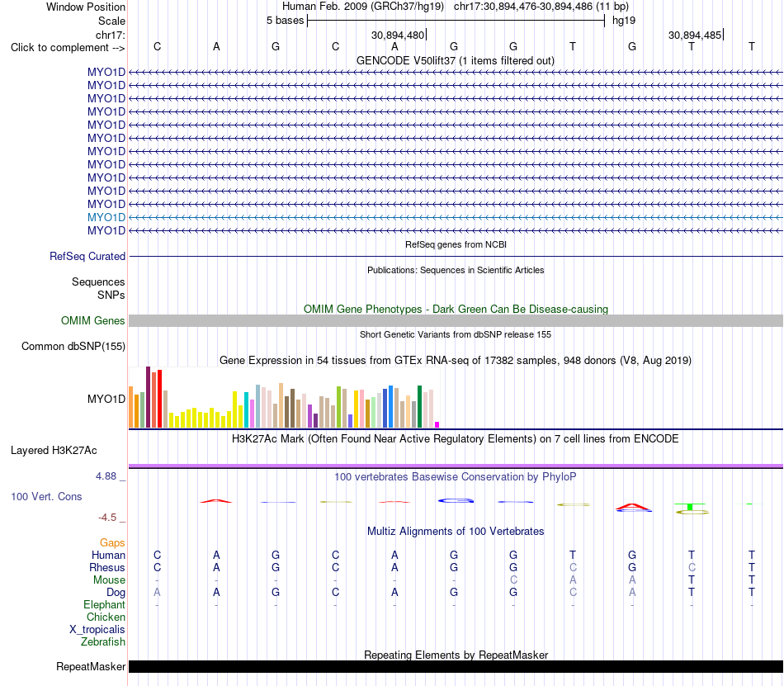The image size is (784, 686).
Task: Select the Mouse species label
Action: click(x=109, y=580)
